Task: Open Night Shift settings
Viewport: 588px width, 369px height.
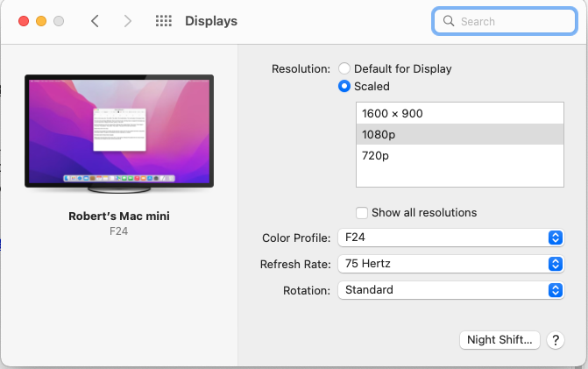Action: (499, 340)
